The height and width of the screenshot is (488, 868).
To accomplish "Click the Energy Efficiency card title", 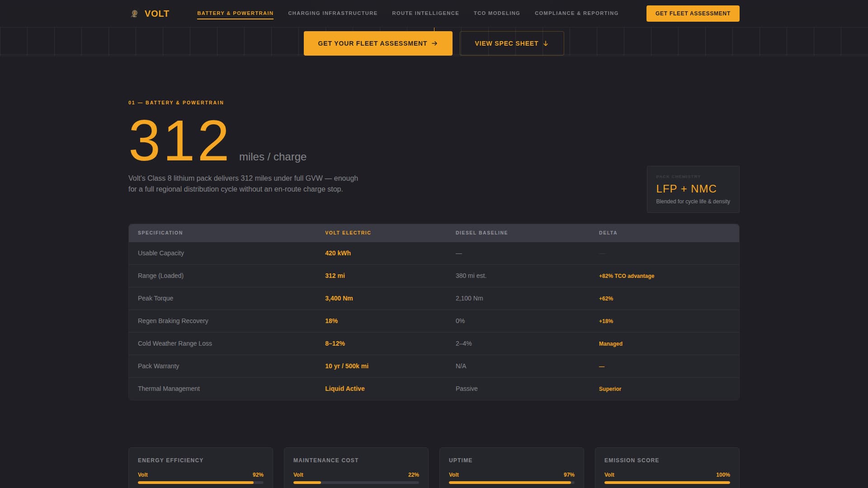I will tap(170, 460).
